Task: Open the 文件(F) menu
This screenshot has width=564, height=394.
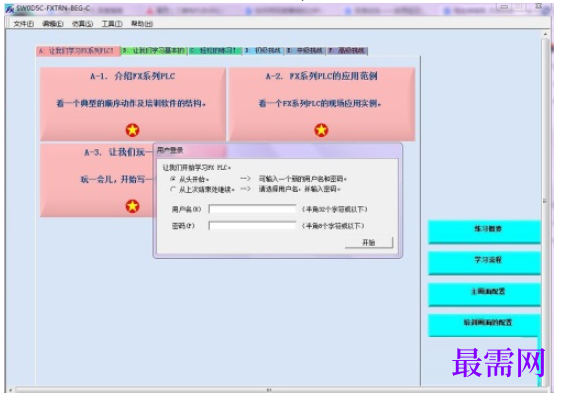Action: 24,24
